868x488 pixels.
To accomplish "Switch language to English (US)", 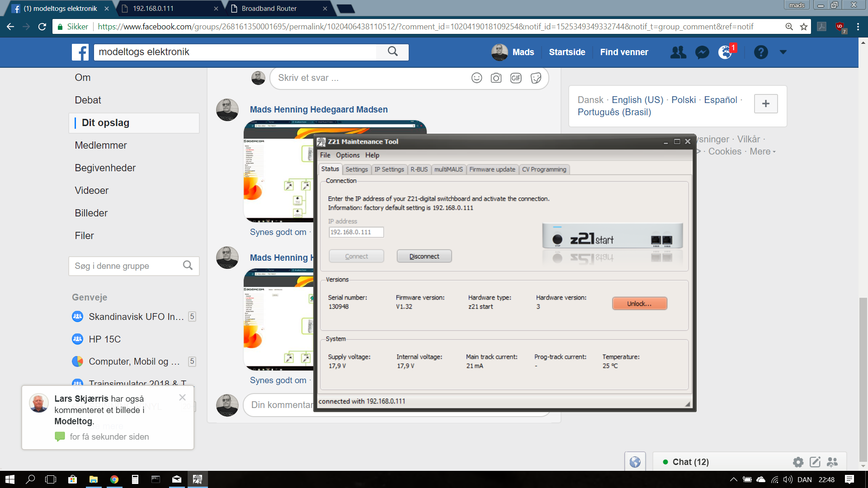I will pyautogui.click(x=637, y=100).
